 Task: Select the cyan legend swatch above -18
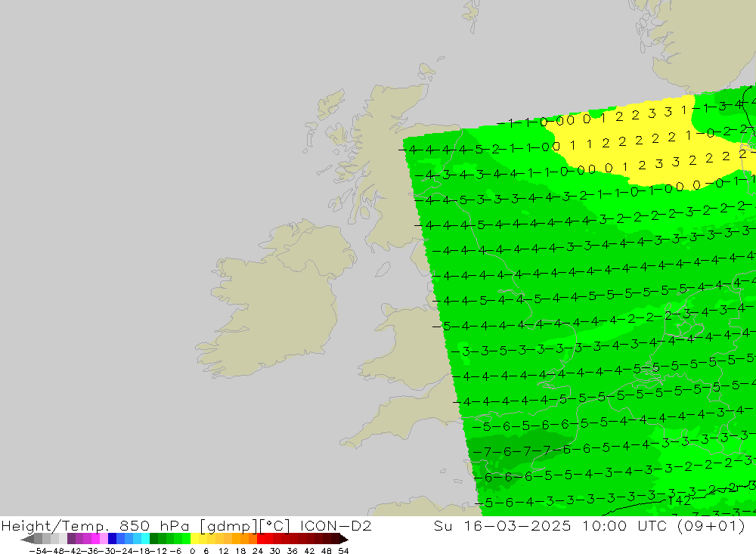click(x=145, y=539)
